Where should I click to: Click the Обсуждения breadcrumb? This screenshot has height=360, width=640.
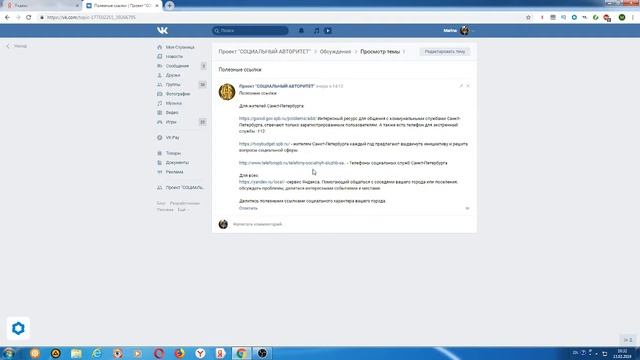pyautogui.click(x=335, y=52)
